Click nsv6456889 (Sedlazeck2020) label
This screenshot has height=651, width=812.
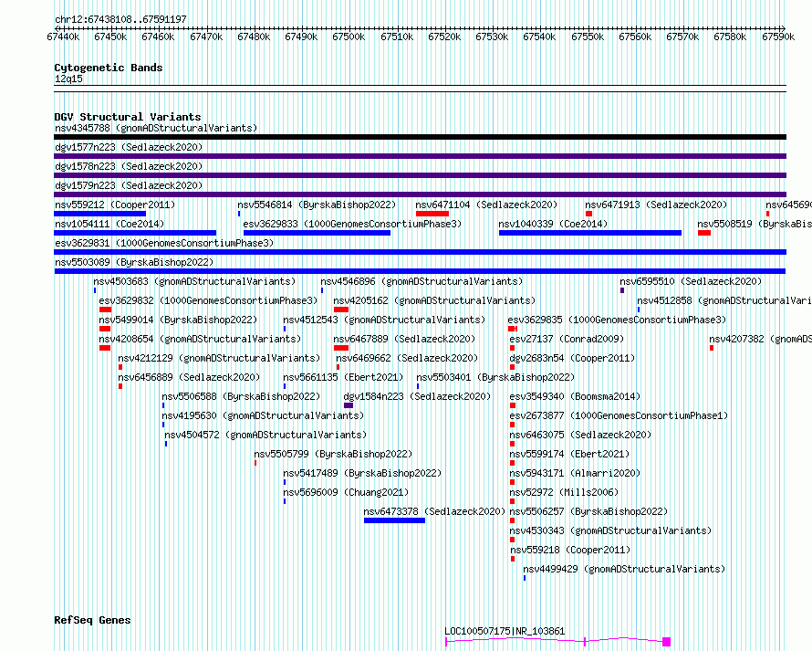point(189,377)
